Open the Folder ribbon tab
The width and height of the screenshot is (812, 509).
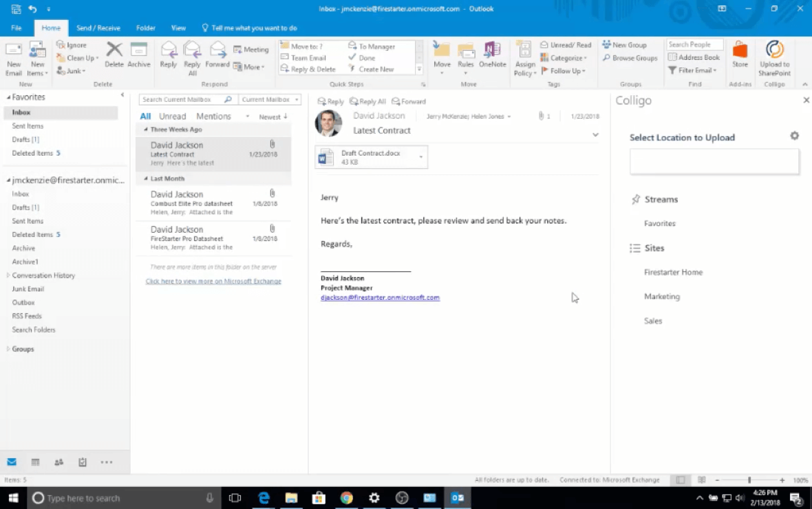tap(145, 28)
